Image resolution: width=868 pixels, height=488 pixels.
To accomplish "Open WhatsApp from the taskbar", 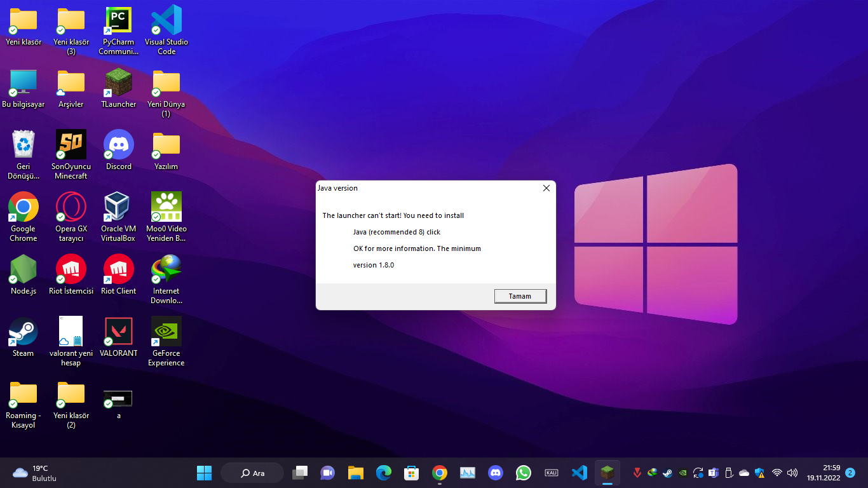I will click(x=523, y=473).
